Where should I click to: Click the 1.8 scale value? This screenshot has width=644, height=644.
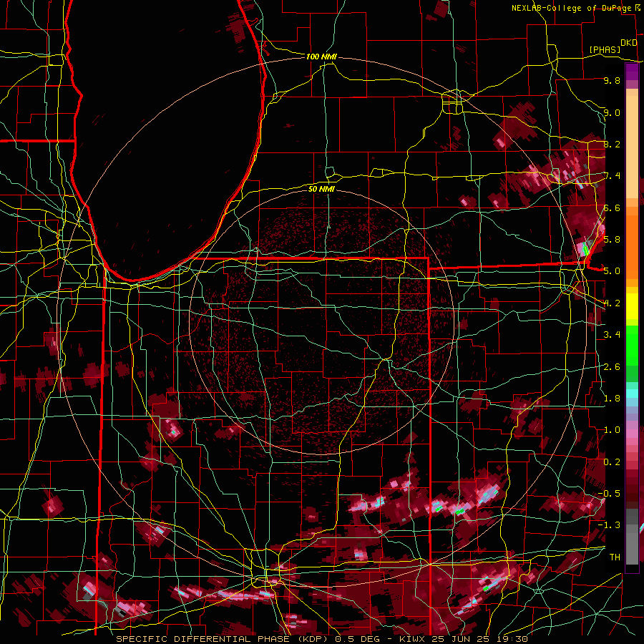tap(612, 399)
